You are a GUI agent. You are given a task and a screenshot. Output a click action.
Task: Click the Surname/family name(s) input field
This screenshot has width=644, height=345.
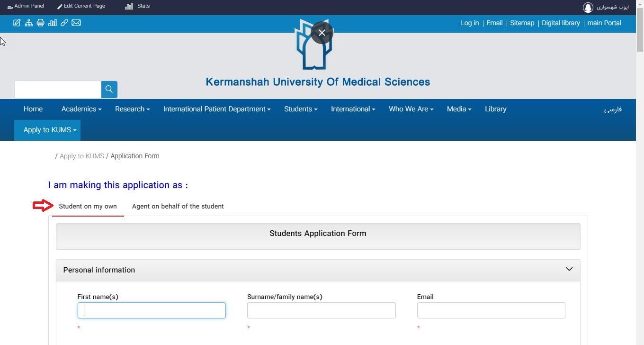[x=321, y=310]
